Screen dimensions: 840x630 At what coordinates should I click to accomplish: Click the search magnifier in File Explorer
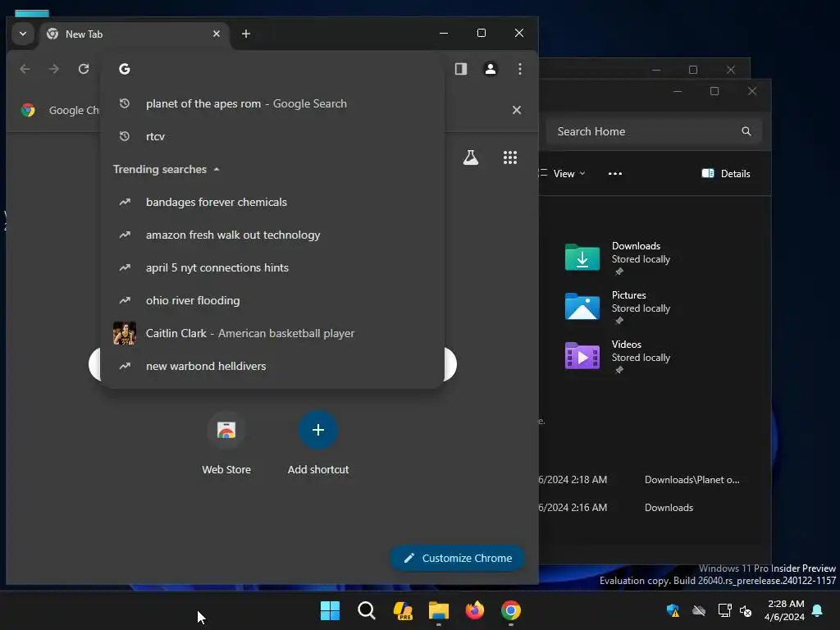point(746,131)
